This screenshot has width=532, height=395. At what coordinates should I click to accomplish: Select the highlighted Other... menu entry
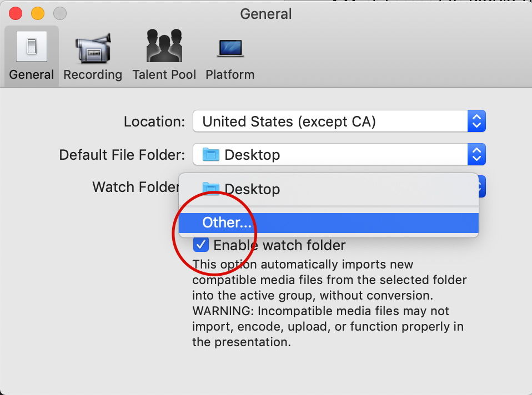click(227, 223)
